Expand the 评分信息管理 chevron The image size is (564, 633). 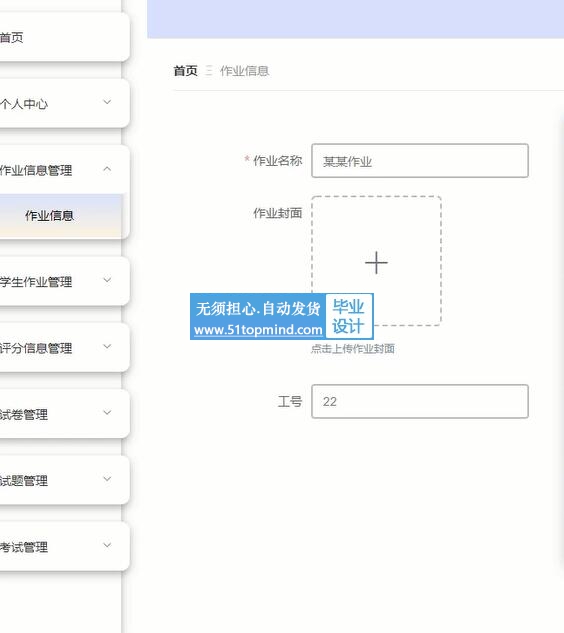coord(107,346)
